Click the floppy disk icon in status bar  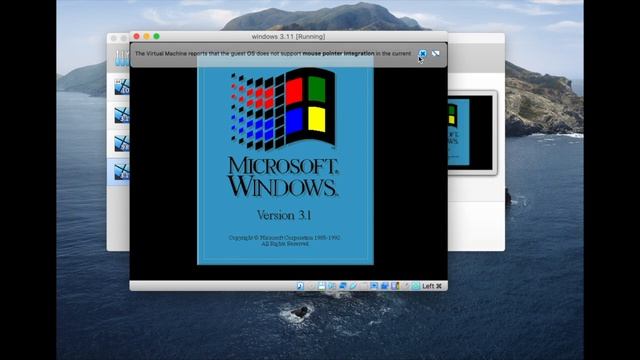pos(322,286)
